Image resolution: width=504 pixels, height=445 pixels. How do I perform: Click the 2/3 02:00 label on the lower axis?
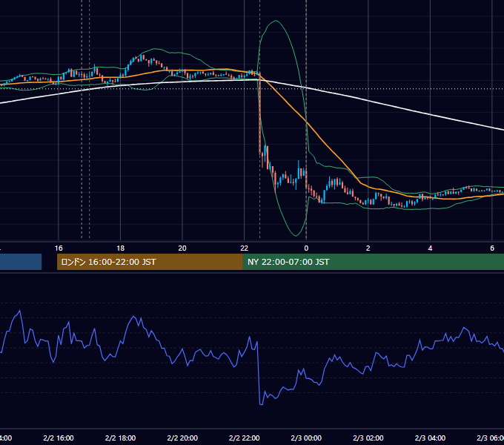(368, 438)
